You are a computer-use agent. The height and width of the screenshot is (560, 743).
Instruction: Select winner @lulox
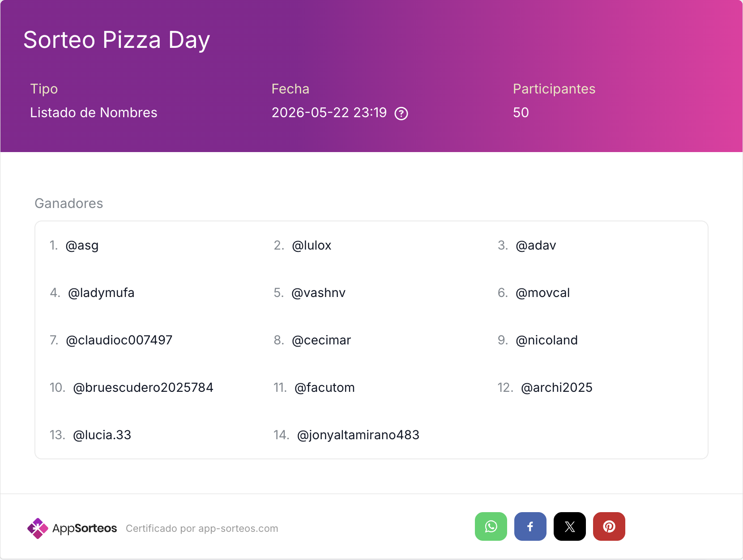[x=312, y=246]
